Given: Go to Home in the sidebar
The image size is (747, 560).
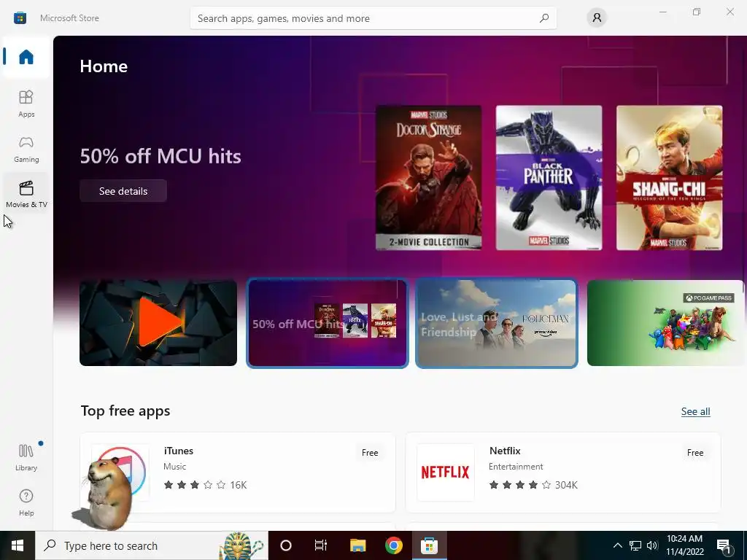Looking at the screenshot, I should (26, 57).
